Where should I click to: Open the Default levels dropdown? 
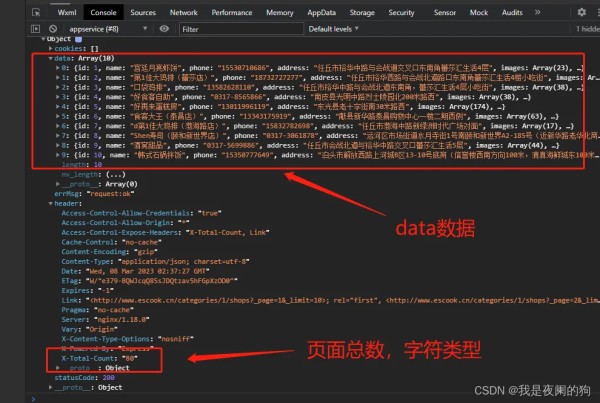pos(334,29)
